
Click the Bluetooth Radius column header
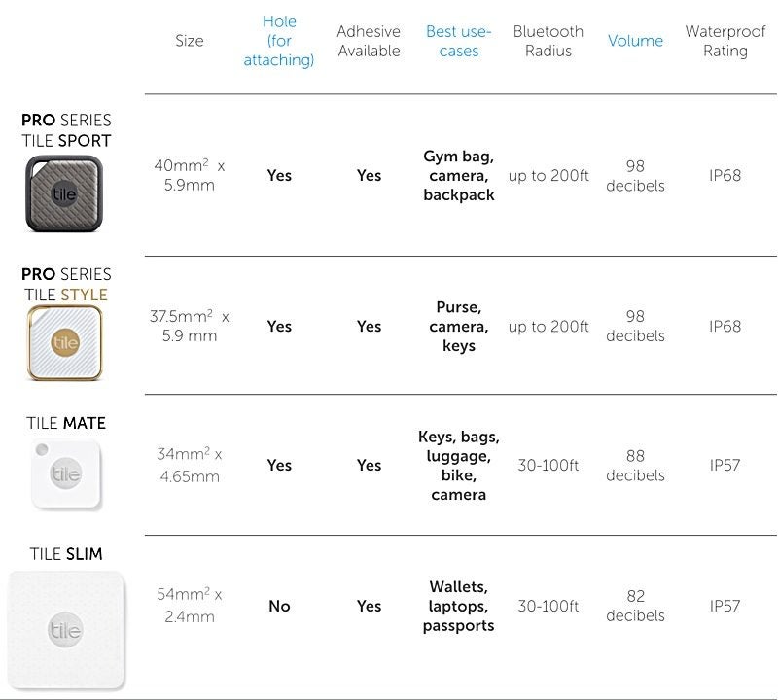coord(548,41)
